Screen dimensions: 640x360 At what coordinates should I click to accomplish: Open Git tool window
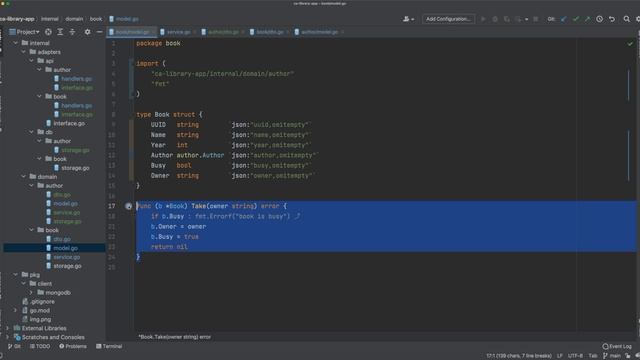coord(14,346)
